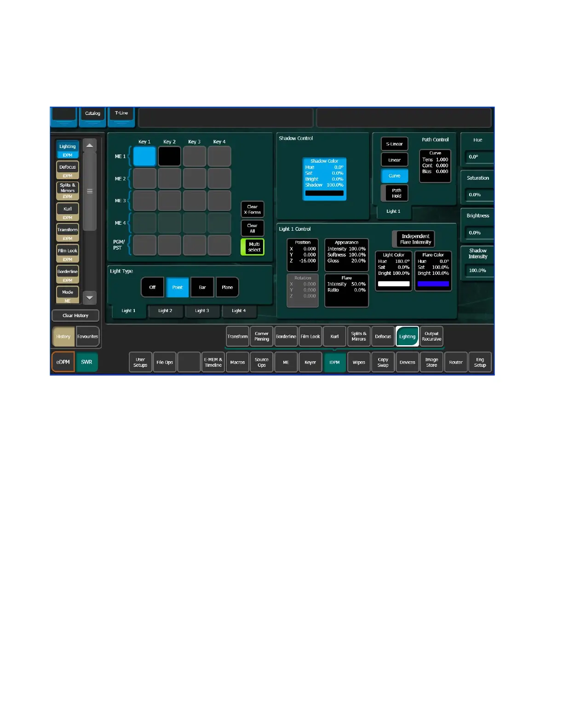Screen dimensions: 563x728
Task: Toggle Independent Flare Intensity
Action: pos(413,239)
